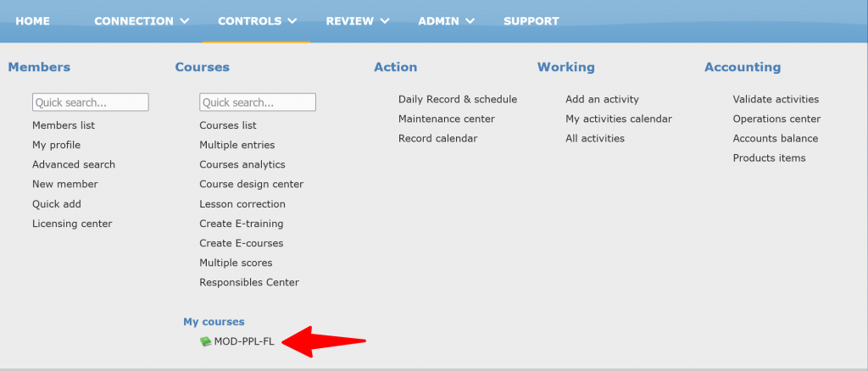Click the Members quick search field
This screenshot has width=868, height=371.
(91, 102)
